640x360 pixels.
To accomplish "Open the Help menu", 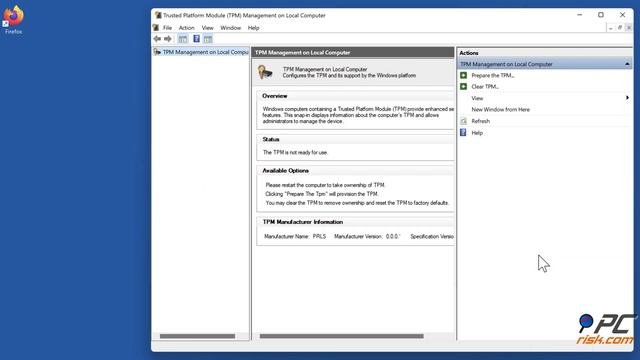I will tap(253, 28).
